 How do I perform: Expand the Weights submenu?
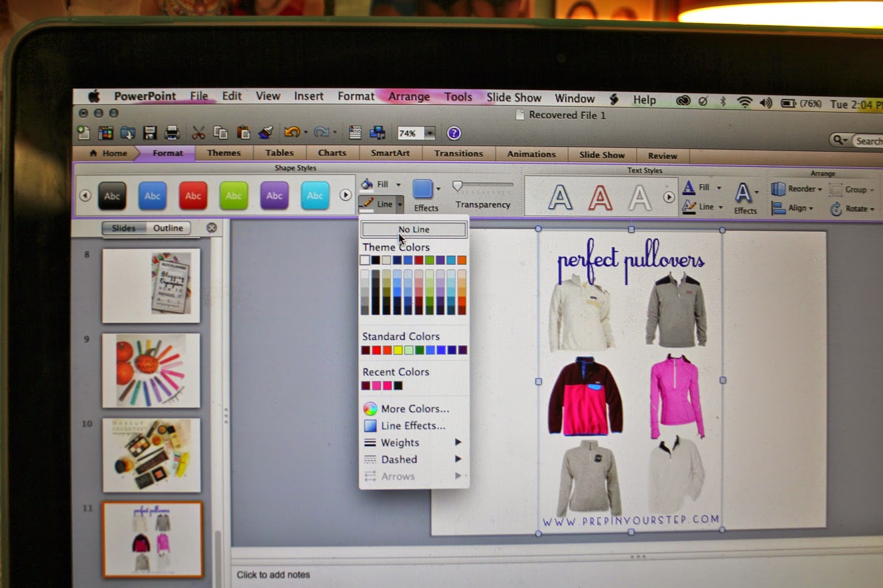(400, 442)
